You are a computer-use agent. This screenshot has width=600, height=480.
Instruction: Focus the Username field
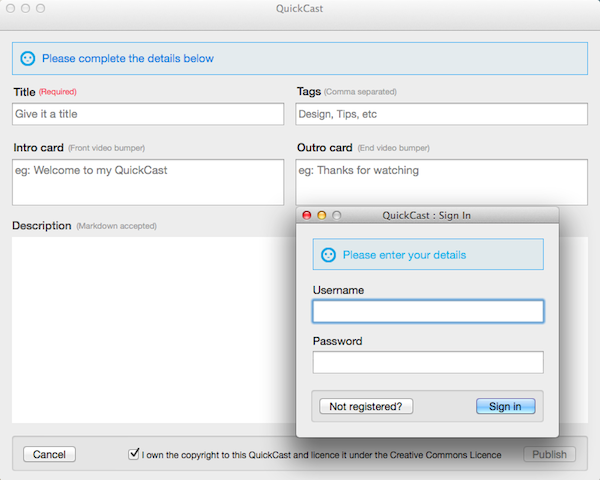pos(428,311)
